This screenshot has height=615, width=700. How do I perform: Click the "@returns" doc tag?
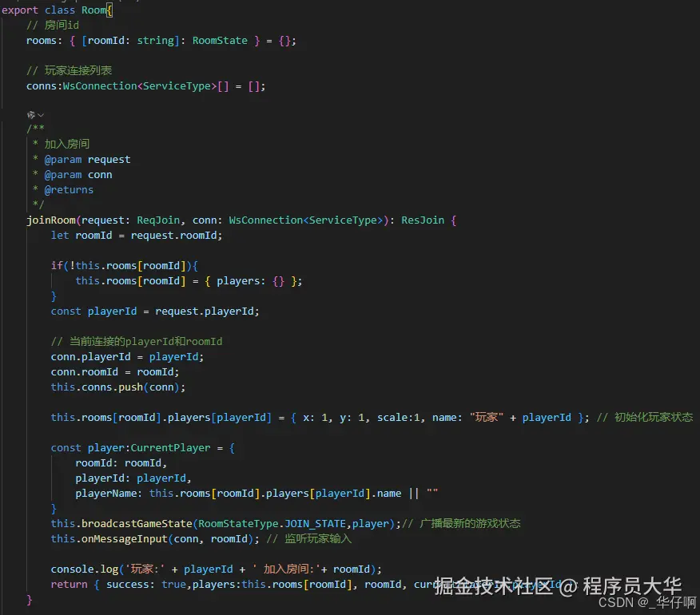(69, 189)
